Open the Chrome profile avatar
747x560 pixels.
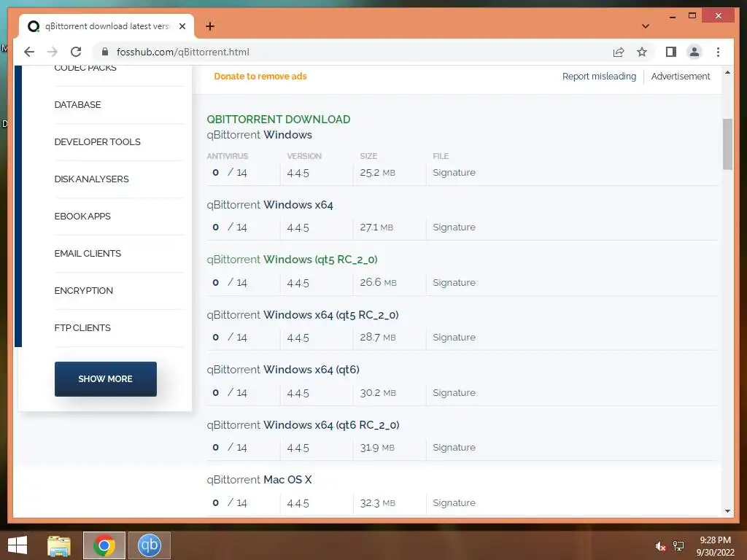tap(694, 52)
